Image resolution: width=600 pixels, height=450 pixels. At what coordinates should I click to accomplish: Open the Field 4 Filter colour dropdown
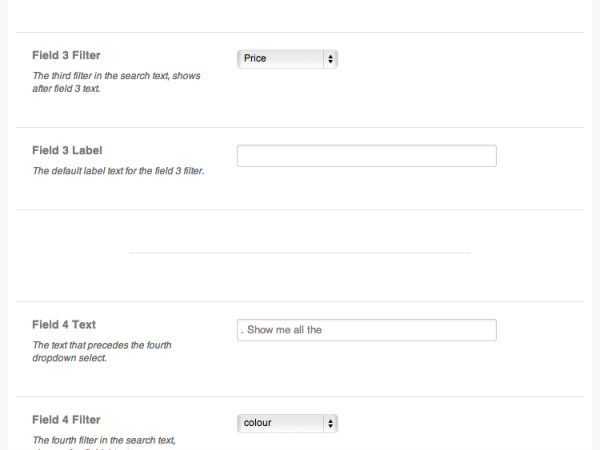tap(287, 424)
